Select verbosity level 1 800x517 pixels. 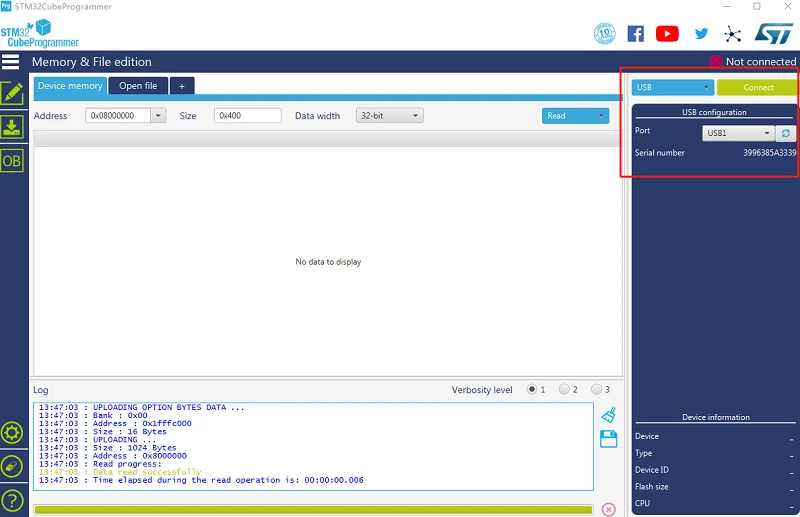532,389
